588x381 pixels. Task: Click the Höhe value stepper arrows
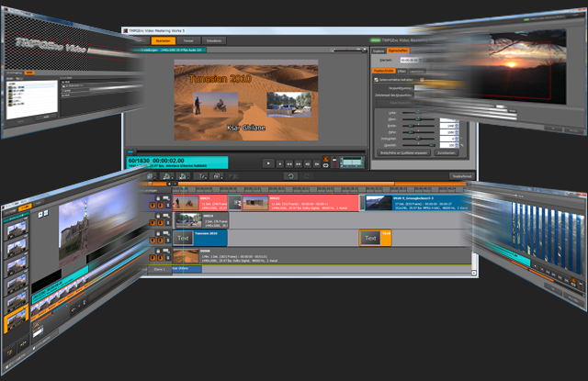457,132
